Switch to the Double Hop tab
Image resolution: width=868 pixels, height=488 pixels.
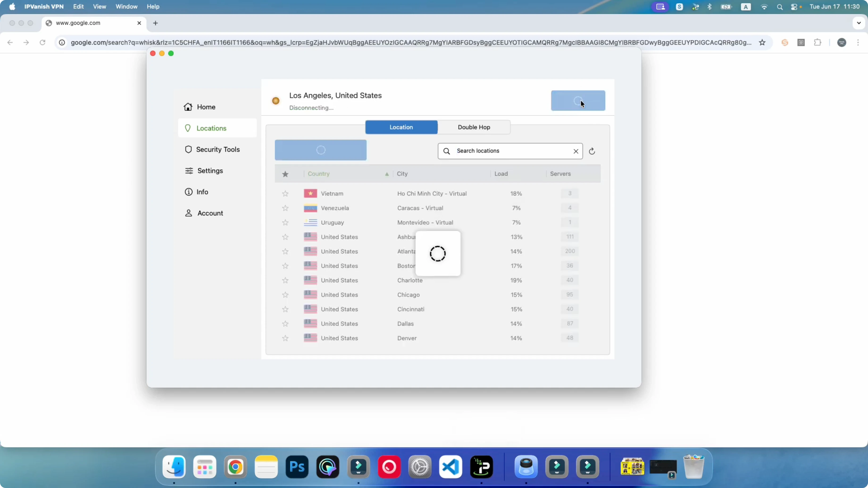pyautogui.click(x=473, y=127)
